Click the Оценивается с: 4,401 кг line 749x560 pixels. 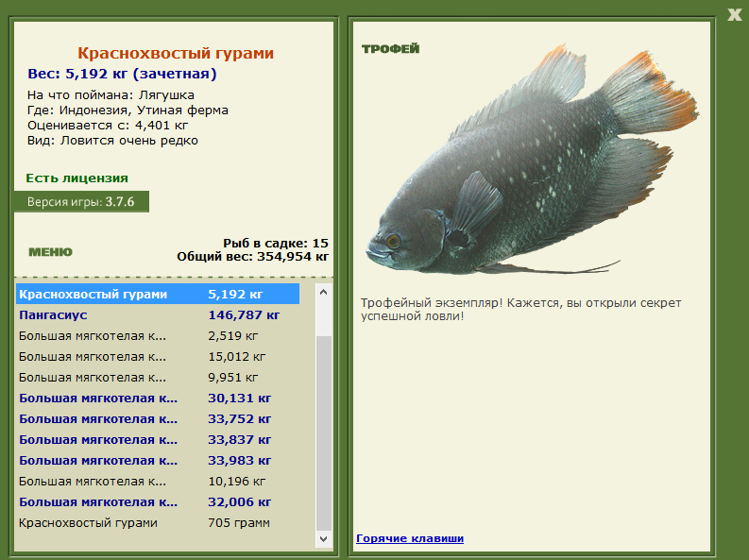click(108, 126)
